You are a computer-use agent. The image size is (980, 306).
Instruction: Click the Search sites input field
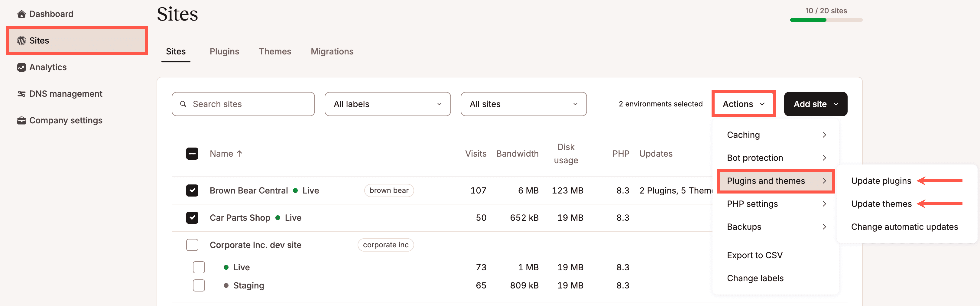tap(243, 104)
